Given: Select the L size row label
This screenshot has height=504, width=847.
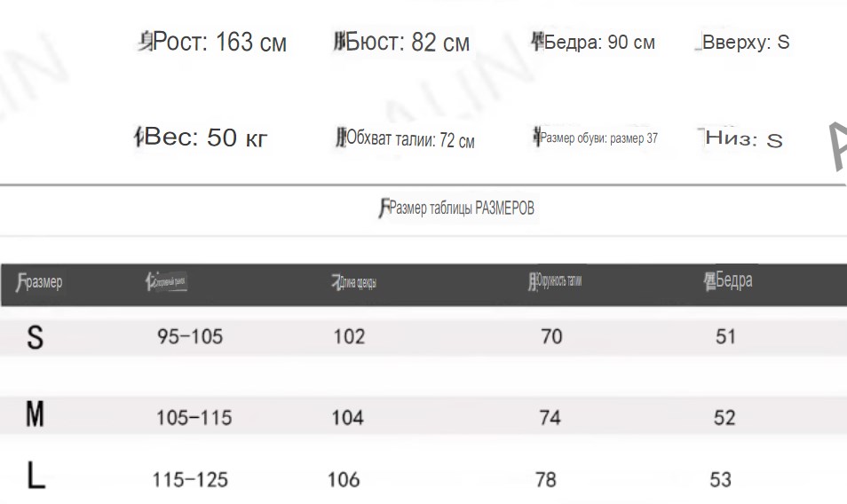Looking at the screenshot, I should 36,476.
